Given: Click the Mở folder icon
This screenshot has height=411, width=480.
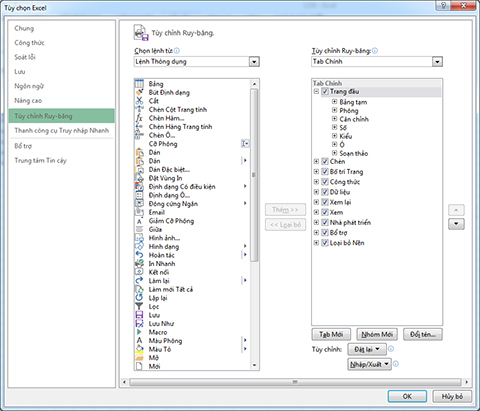Looking at the screenshot, I should point(139,358).
